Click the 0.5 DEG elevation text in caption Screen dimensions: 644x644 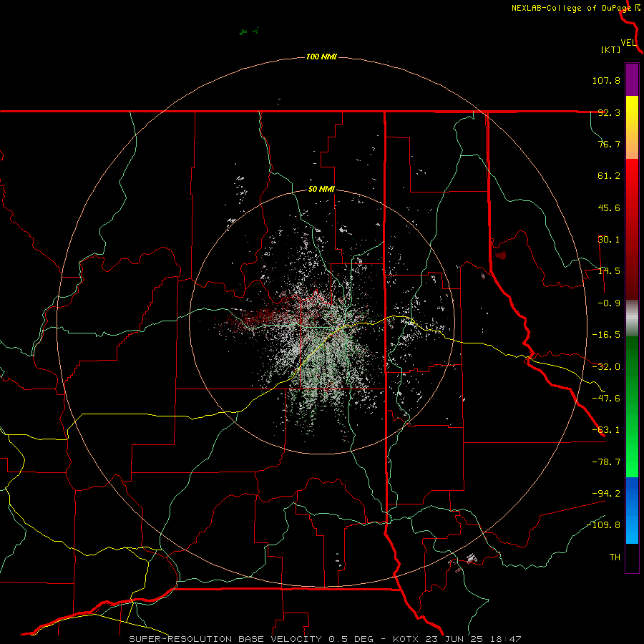point(351,639)
